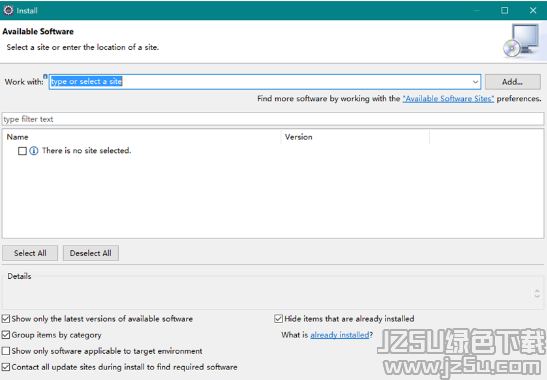Click 'There is no site selected.' text

point(87,151)
